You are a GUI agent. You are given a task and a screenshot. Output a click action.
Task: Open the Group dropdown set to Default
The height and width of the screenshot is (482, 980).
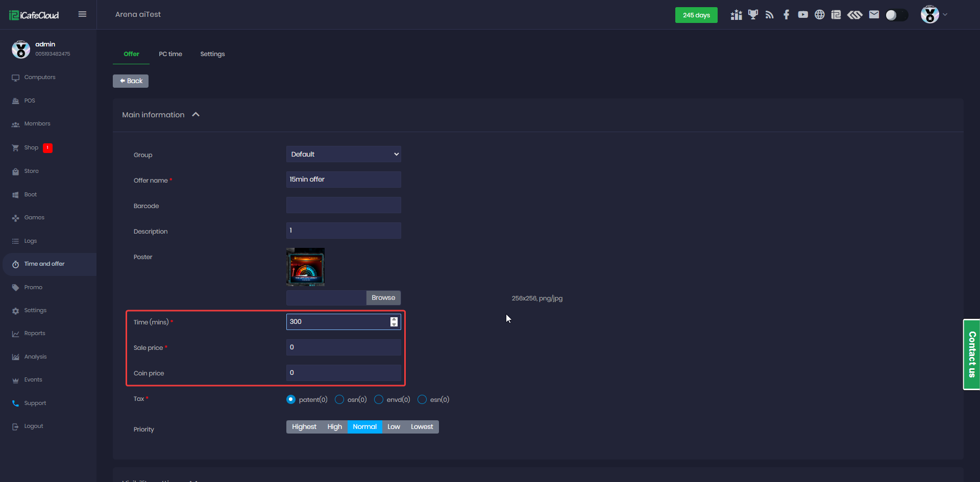344,154
